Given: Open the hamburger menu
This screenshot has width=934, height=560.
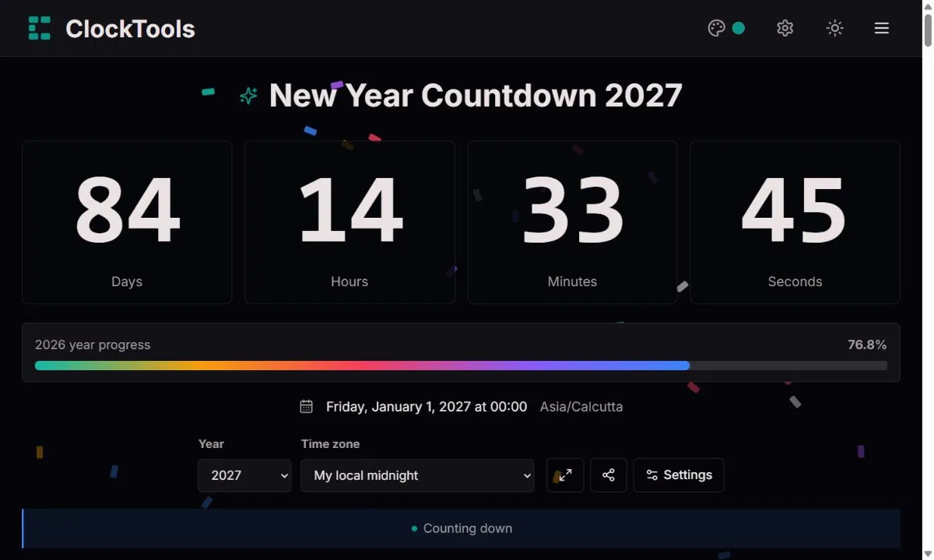Looking at the screenshot, I should [881, 28].
